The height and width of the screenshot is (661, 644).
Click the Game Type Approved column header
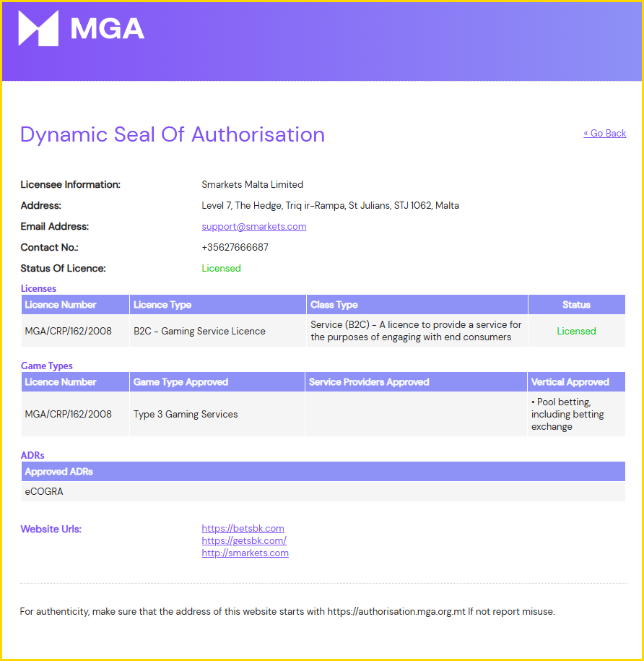pos(217,382)
